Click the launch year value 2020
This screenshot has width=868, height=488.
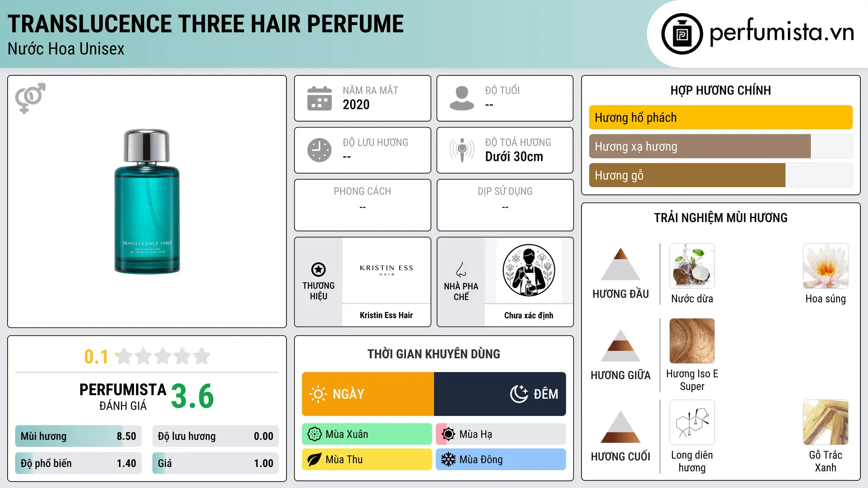356,105
